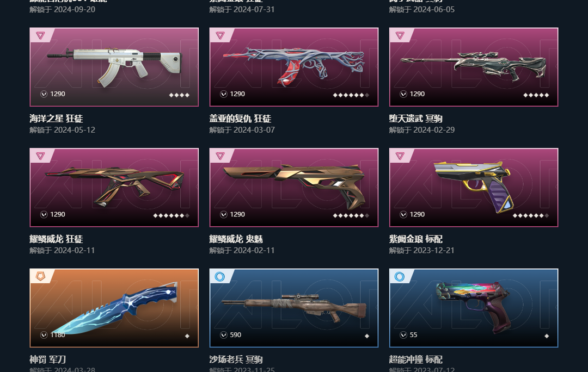The height and width of the screenshot is (372, 588).
Task: Click the VP currency icon beside 1180
Action: pyautogui.click(x=44, y=334)
